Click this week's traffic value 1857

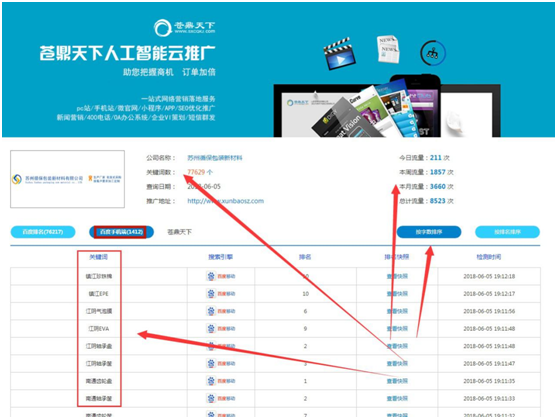438,172
